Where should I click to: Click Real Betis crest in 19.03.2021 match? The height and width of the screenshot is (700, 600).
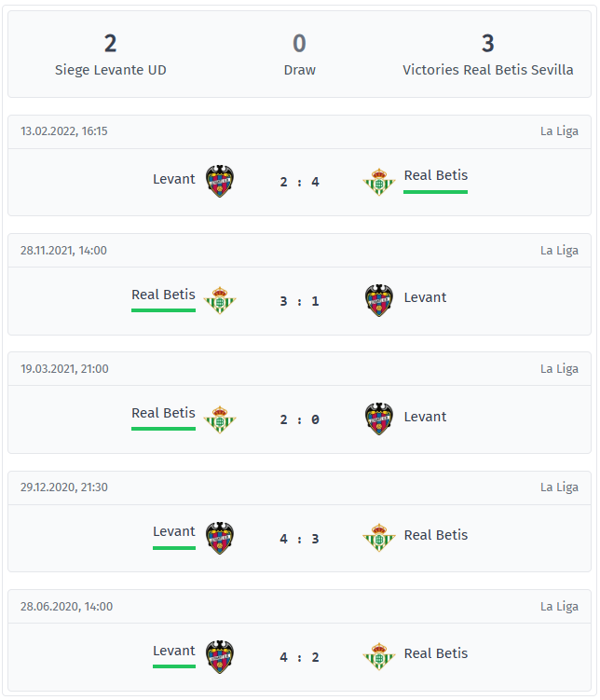point(220,419)
